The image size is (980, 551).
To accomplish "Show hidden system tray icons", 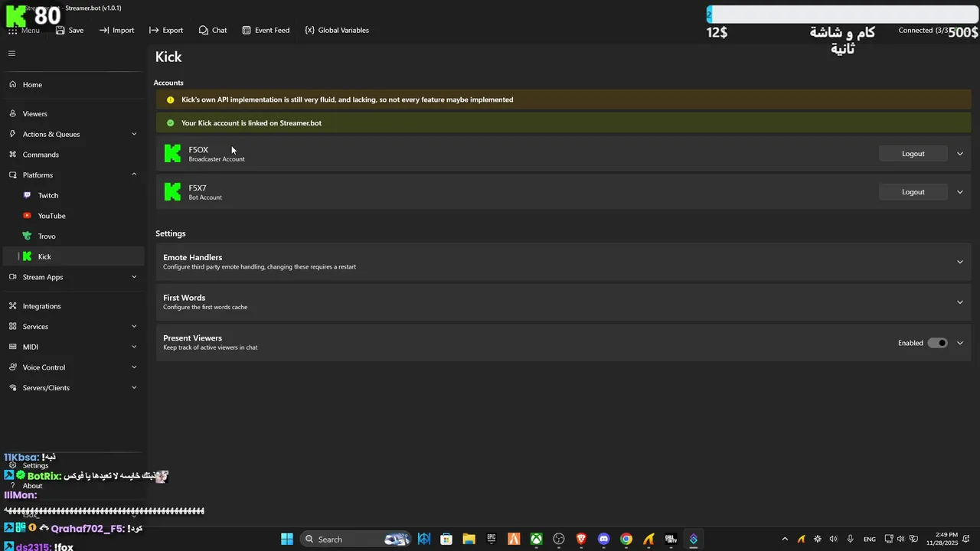I will [784, 540].
